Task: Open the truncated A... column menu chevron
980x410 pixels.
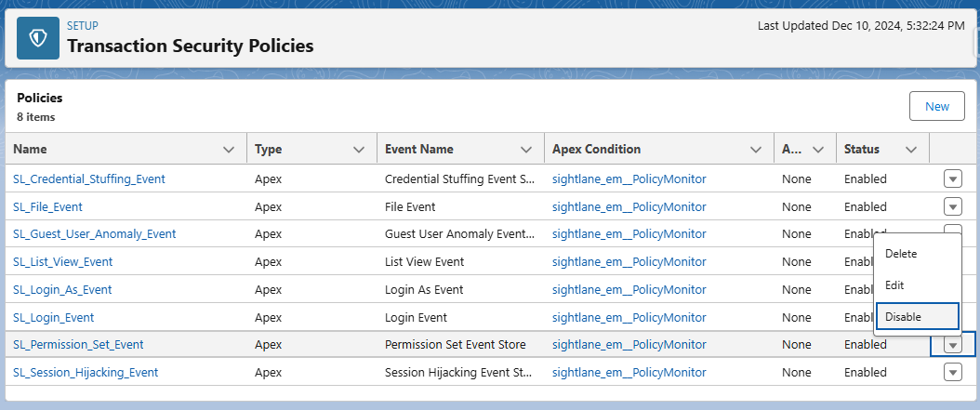Action: pyautogui.click(x=817, y=150)
